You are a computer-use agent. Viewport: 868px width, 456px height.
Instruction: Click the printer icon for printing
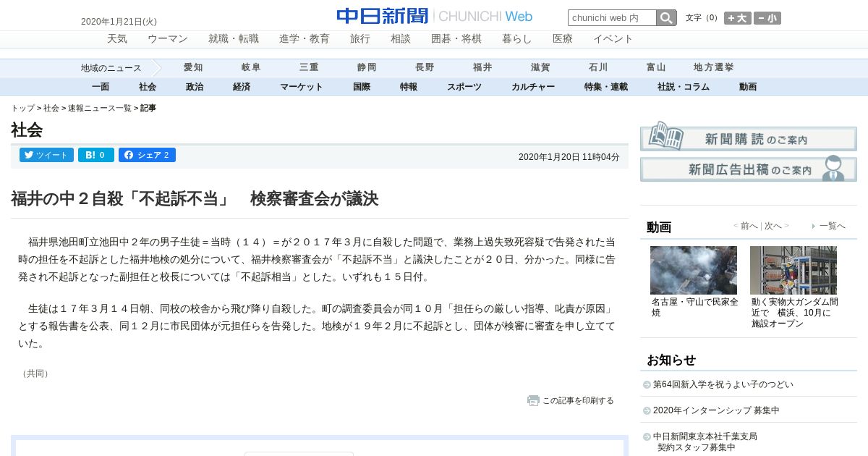click(533, 400)
